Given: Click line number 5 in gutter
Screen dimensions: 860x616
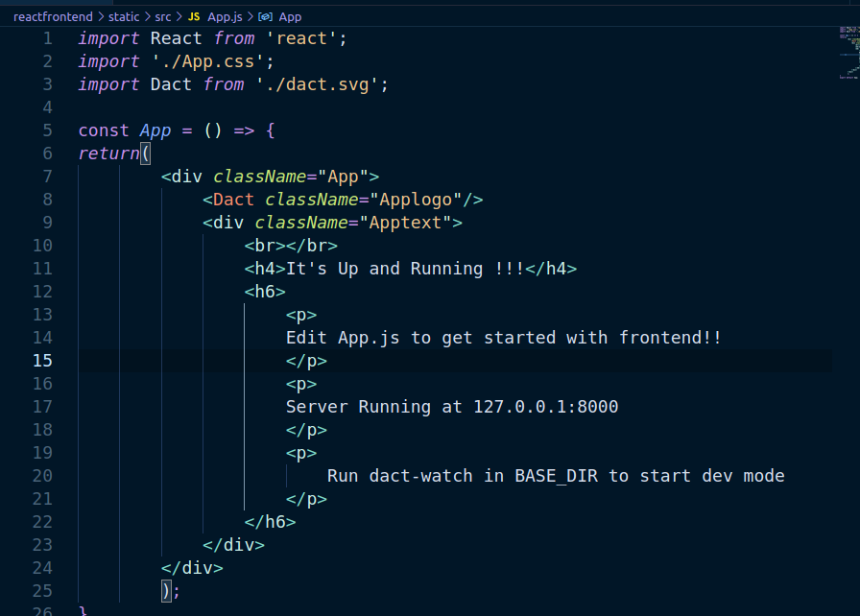Looking at the screenshot, I should point(48,130).
